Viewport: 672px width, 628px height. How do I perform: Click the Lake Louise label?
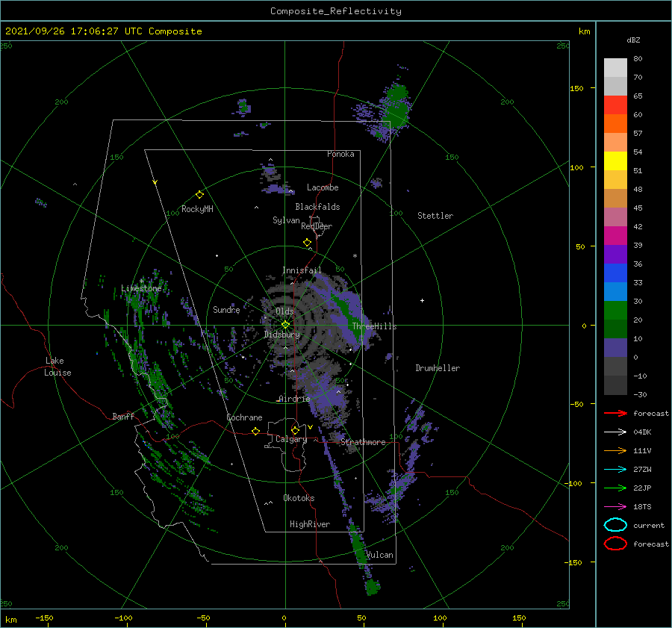click(x=58, y=367)
